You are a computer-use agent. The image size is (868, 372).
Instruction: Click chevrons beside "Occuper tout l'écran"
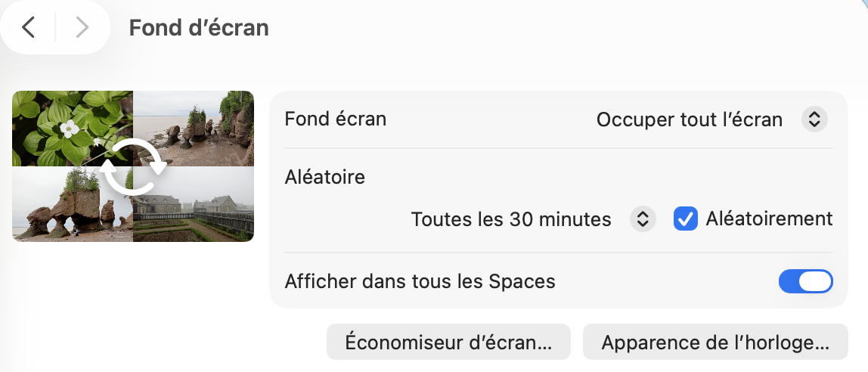814,119
